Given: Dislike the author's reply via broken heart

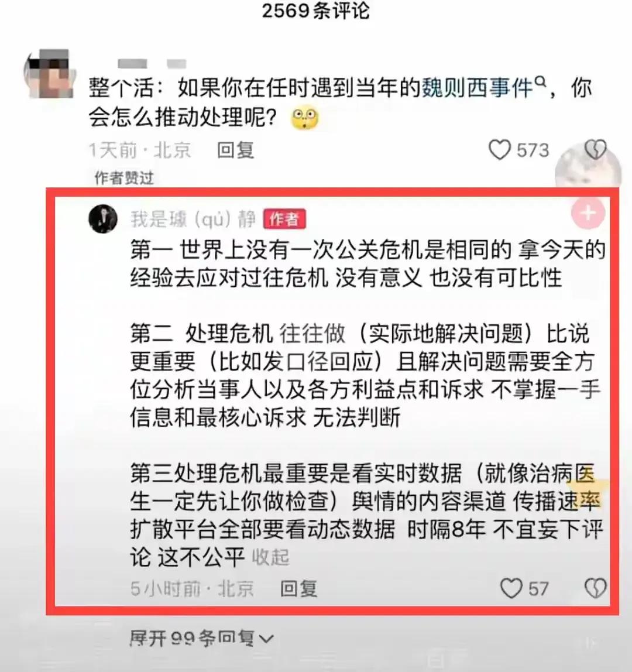Looking at the screenshot, I should (596, 588).
